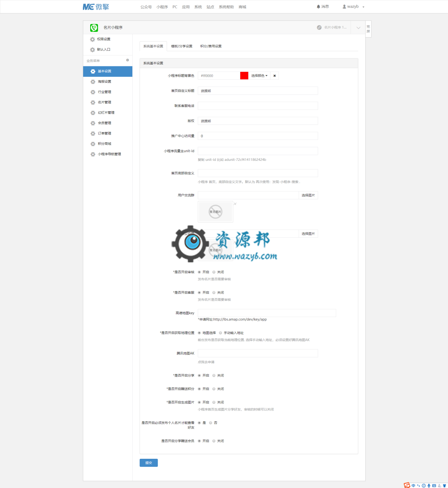Click the user avatar icon beside wazyb
The height and width of the screenshot is (488, 448).
(x=344, y=6)
